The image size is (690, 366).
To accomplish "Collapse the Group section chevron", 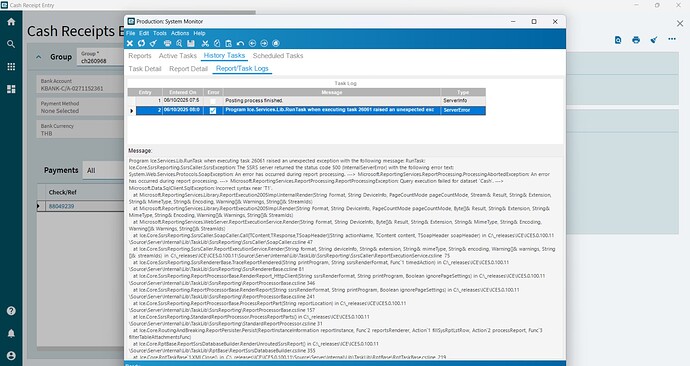I will pyautogui.click(x=39, y=57).
